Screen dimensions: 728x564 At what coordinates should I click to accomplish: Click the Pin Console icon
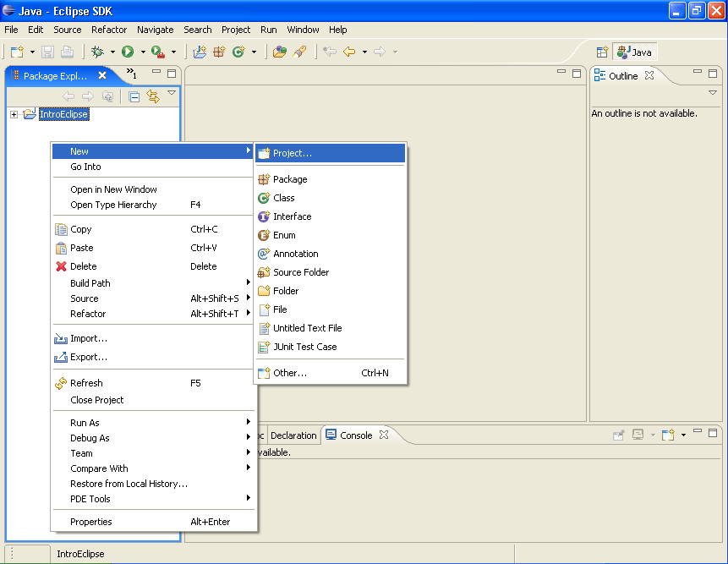618,435
